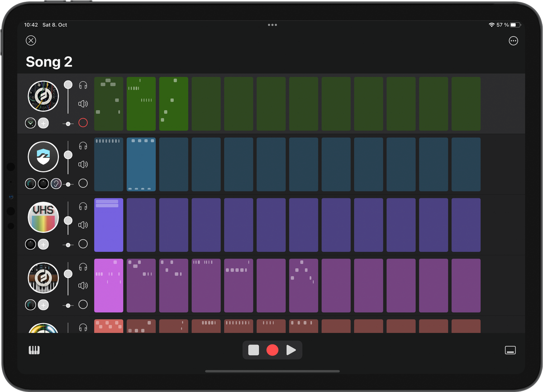The image size is (543, 392).
Task: Mute the fourth track via its speaker icon
Action: 83,285
